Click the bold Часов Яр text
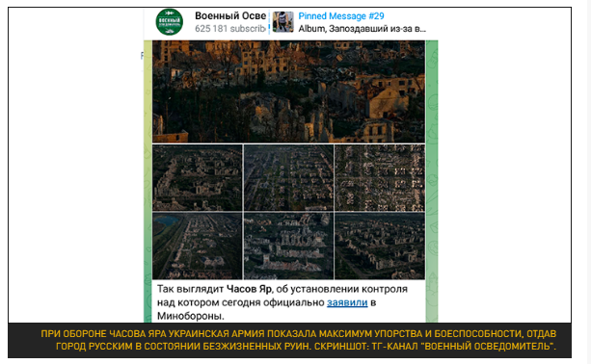591x364 pixels. [x=249, y=289]
